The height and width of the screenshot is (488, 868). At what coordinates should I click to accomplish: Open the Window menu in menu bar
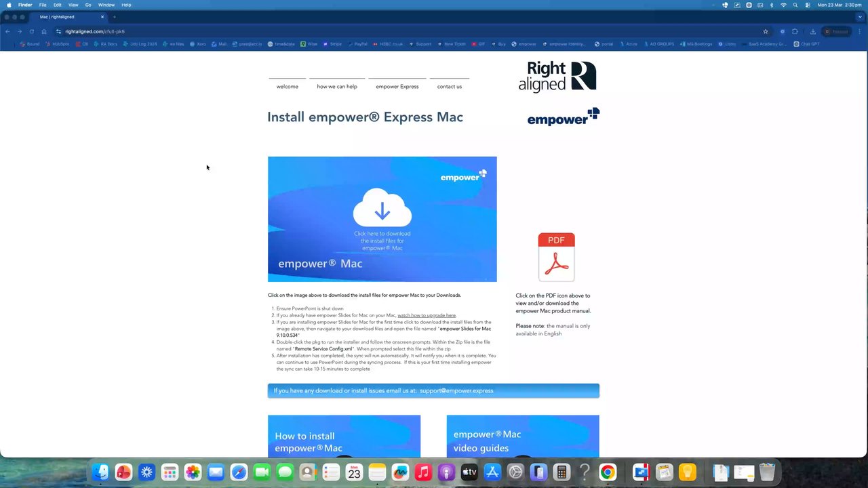click(x=106, y=5)
